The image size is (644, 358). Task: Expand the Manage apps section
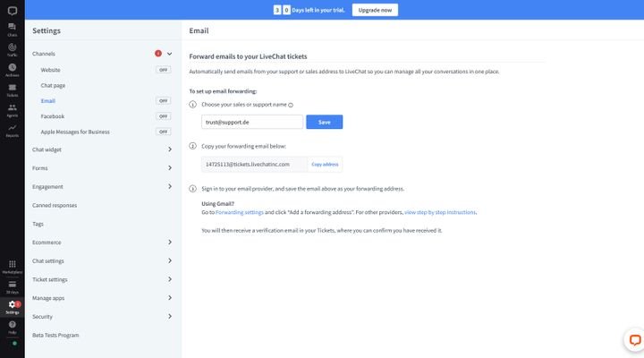(170, 297)
